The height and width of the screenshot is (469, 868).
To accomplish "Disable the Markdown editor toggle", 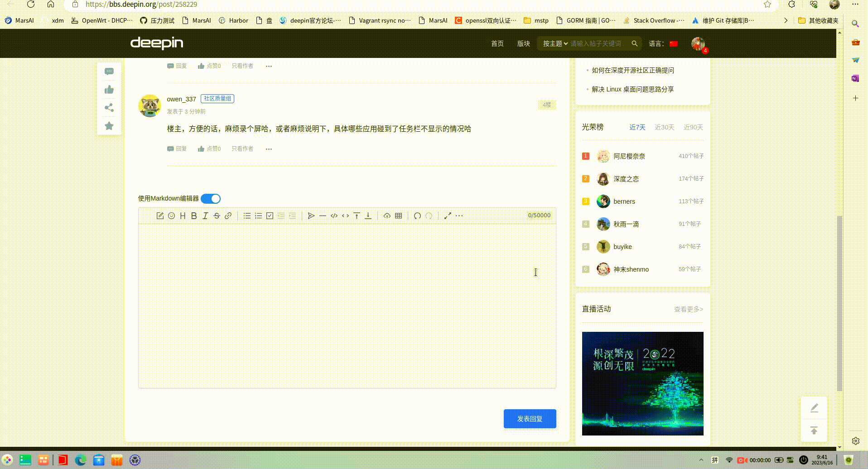I will tap(210, 198).
